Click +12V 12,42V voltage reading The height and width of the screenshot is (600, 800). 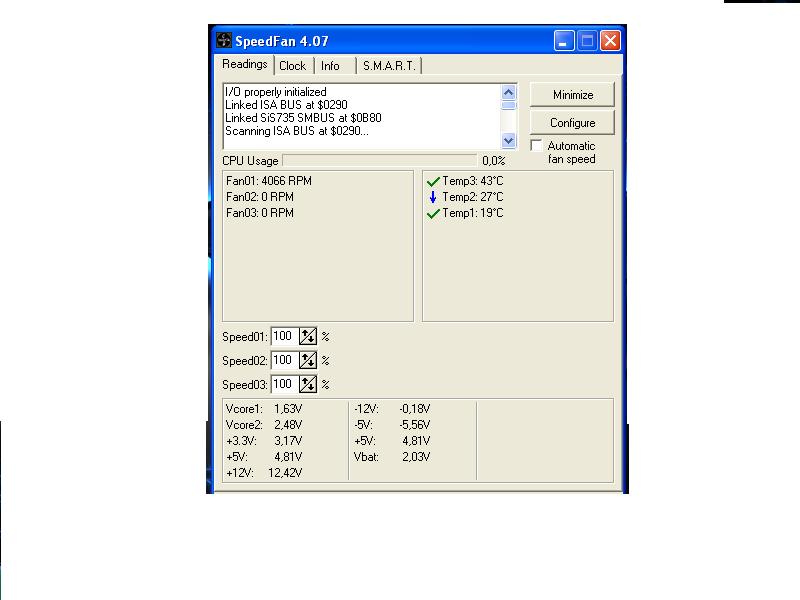click(264, 472)
